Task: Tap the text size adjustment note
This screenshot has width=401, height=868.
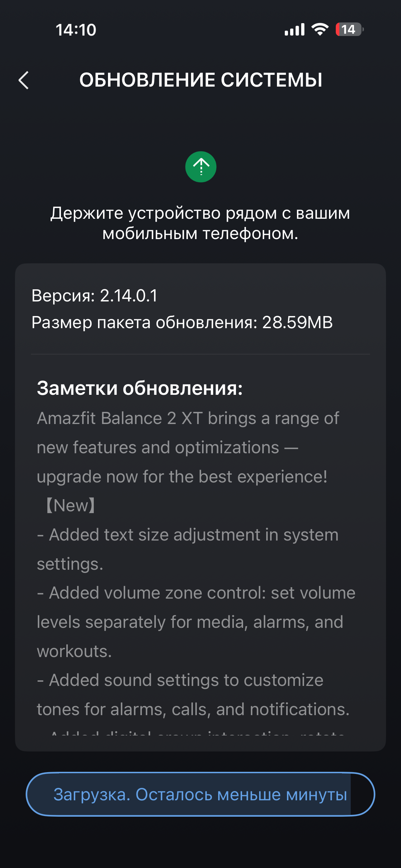Action: [188, 549]
